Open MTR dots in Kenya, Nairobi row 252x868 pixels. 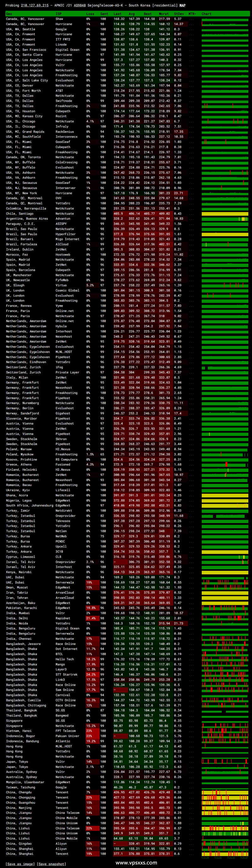coord(192,572)
